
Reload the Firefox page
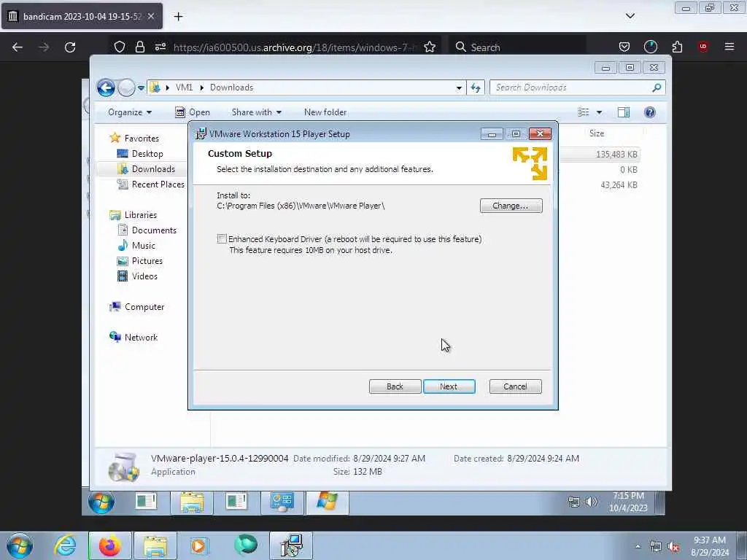coord(70,47)
